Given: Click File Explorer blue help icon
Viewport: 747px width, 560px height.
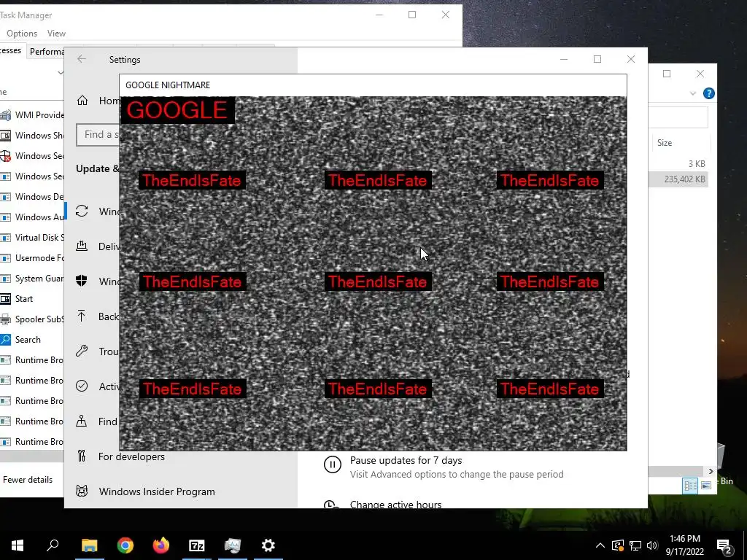Looking at the screenshot, I should [709, 93].
